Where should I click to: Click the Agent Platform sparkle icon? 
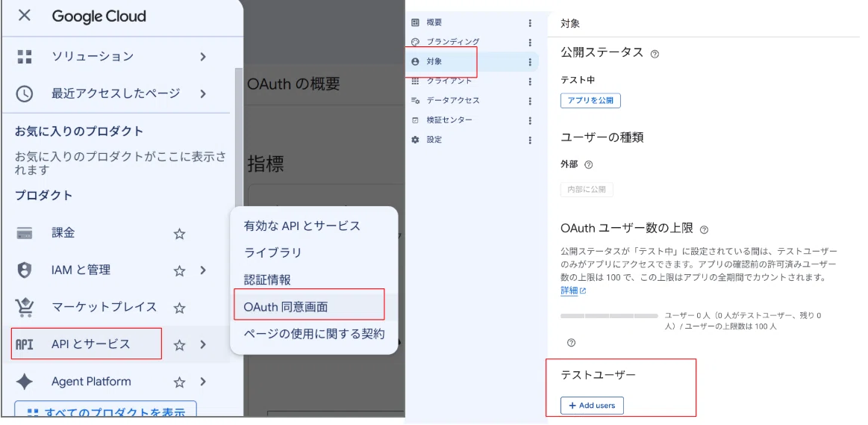(x=25, y=382)
